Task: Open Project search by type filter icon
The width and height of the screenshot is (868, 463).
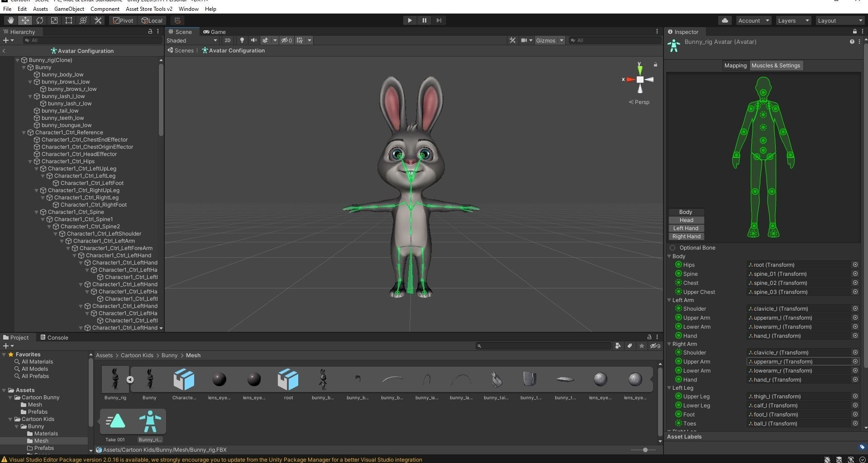Action: [x=618, y=346]
